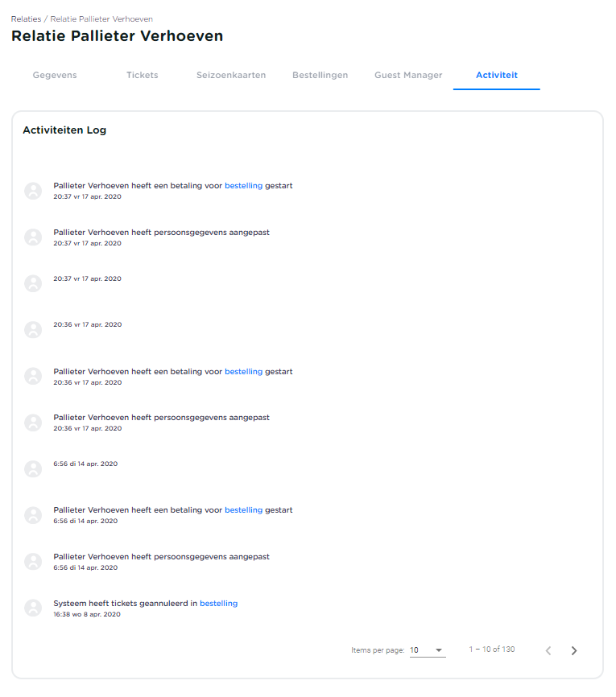The width and height of the screenshot is (616, 697).
Task: Go to next page of activity log
Action: [574, 650]
